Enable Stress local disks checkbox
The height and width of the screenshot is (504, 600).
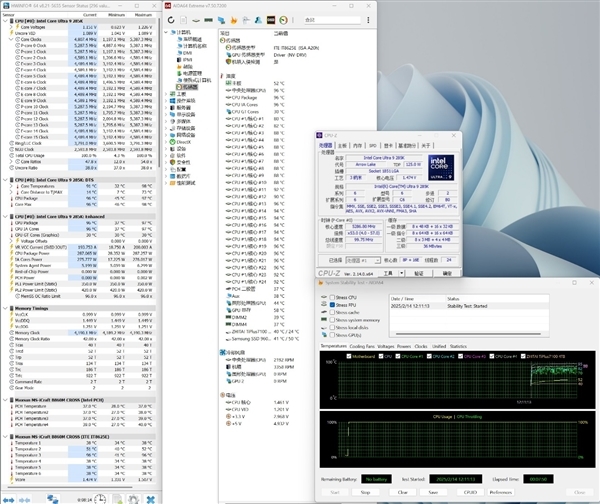(x=332, y=328)
